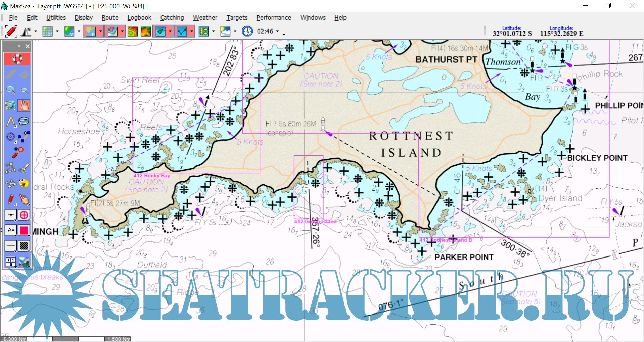The width and height of the screenshot is (644, 342).
Task: Select the hand pan tool
Action: click(24, 106)
